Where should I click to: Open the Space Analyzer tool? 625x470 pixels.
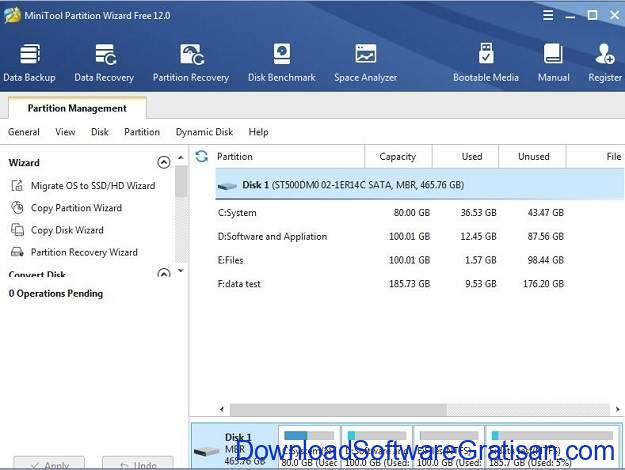coord(365,62)
